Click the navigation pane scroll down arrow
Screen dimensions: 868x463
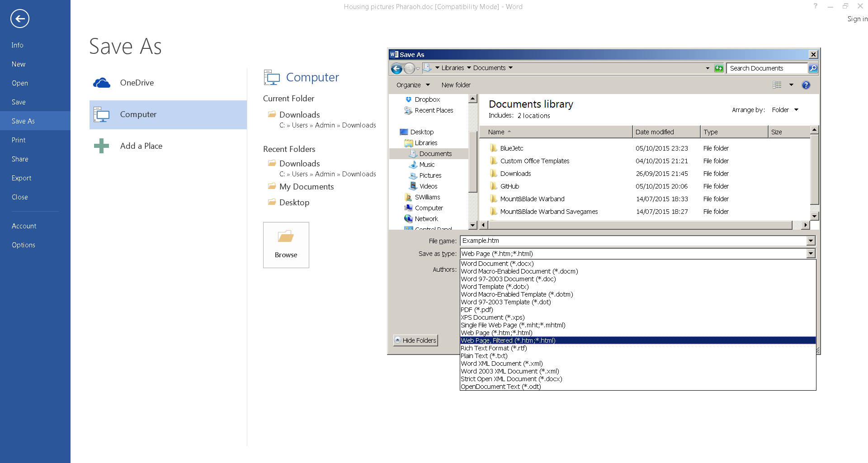(473, 225)
